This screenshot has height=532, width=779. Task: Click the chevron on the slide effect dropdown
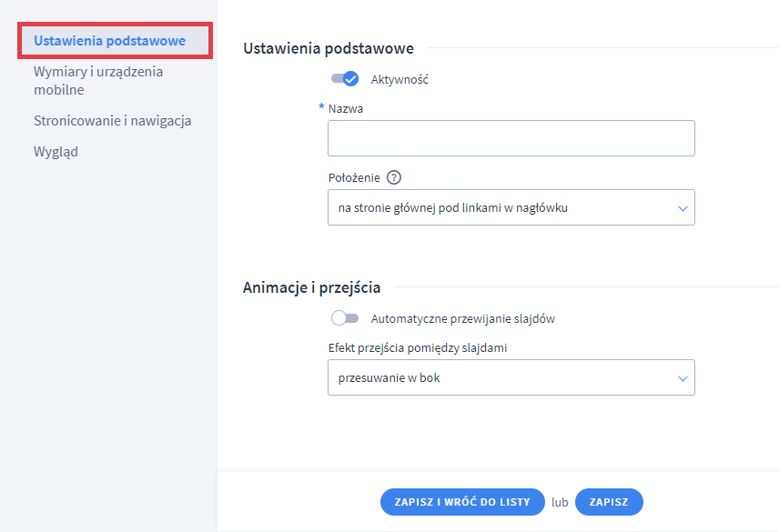pyautogui.click(x=681, y=377)
